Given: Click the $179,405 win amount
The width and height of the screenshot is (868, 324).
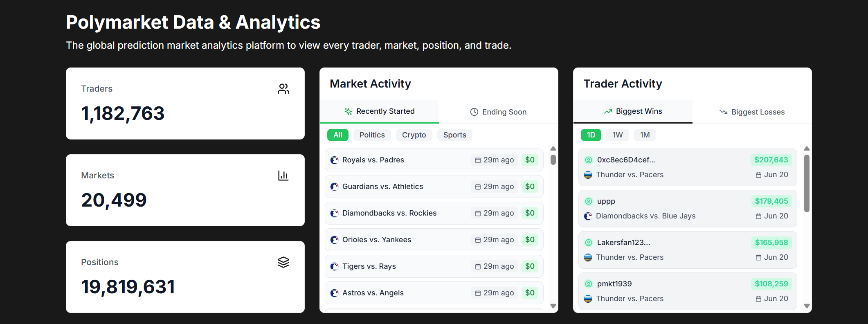Looking at the screenshot, I should click(x=771, y=201).
